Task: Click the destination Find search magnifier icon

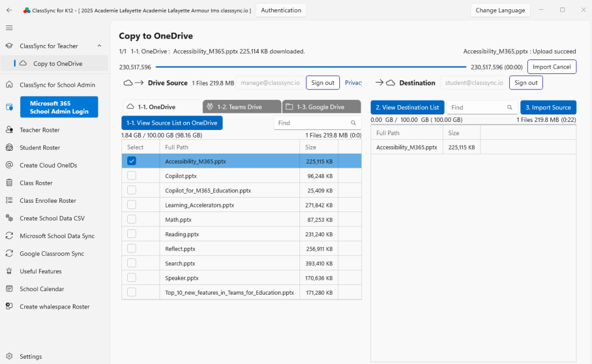Action: (x=510, y=107)
